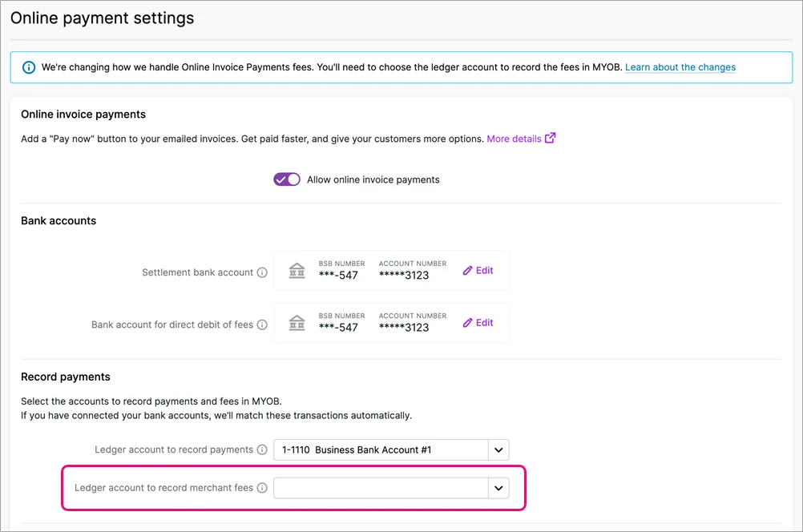Image resolution: width=803 pixels, height=532 pixels.
Task: Click the empty merchant fees account field
Action: pos(385,488)
